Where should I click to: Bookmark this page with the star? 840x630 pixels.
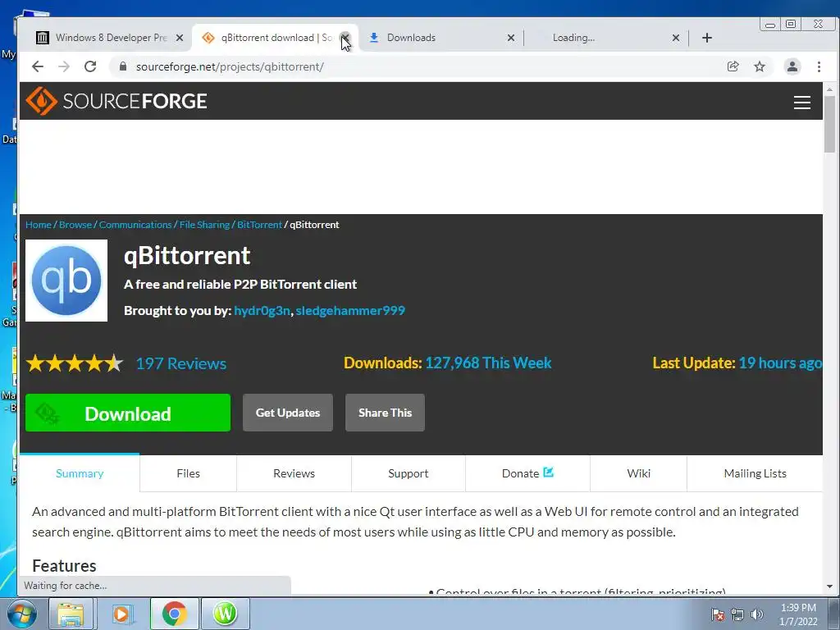point(760,66)
